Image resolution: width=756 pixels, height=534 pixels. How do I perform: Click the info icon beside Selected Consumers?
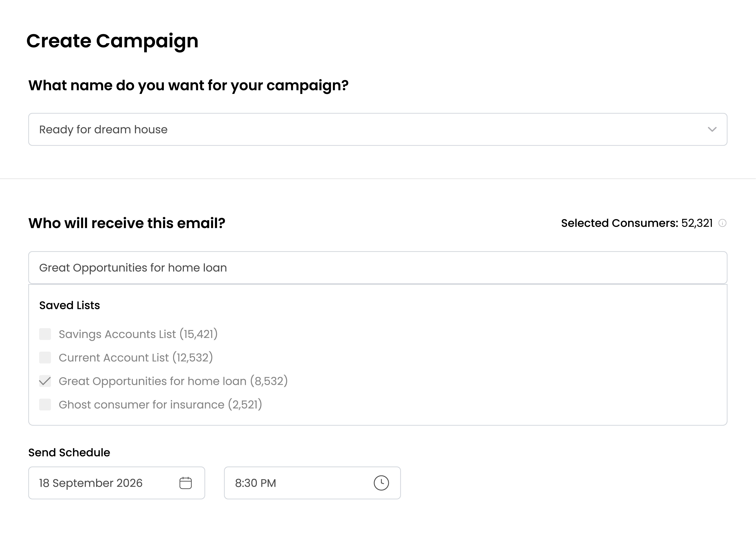click(x=722, y=223)
